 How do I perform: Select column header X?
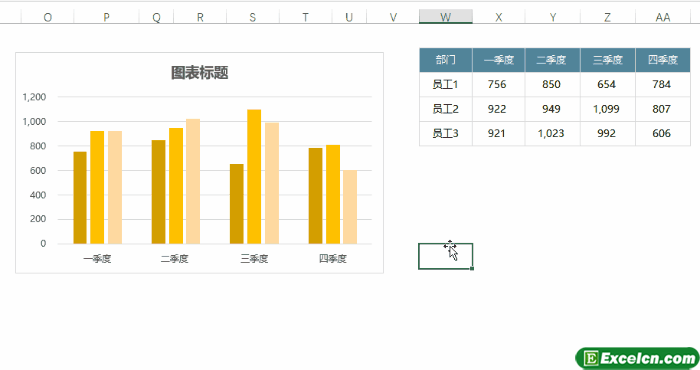pyautogui.click(x=499, y=17)
